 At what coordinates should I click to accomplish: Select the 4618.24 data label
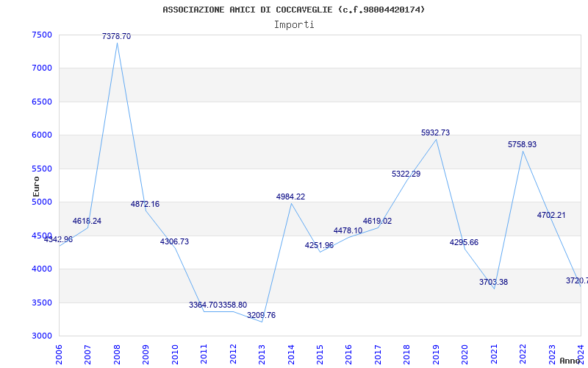(x=87, y=222)
